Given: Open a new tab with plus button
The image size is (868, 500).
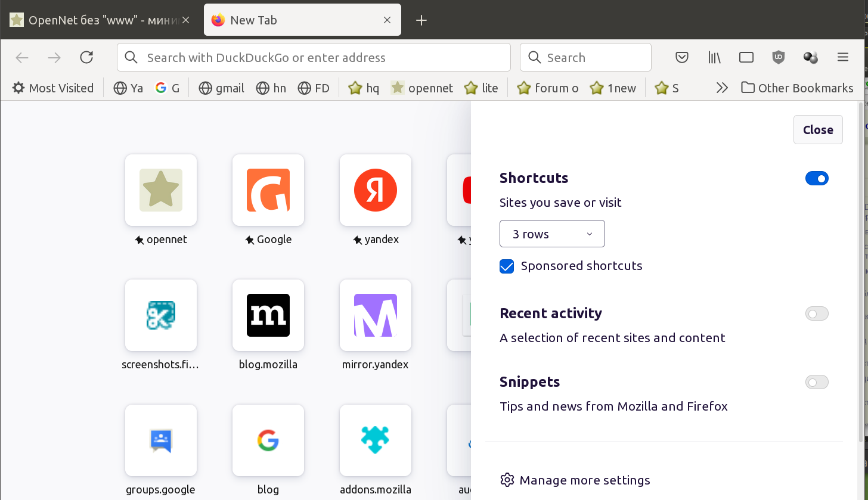Looking at the screenshot, I should [x=421, y=20].
